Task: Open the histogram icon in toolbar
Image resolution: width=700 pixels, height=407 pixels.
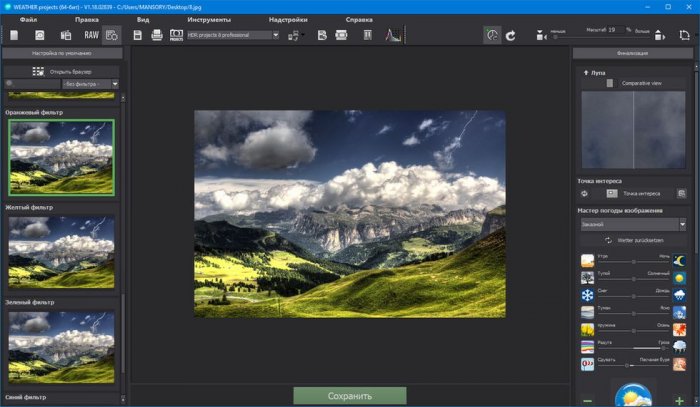Action: point(393,35)
